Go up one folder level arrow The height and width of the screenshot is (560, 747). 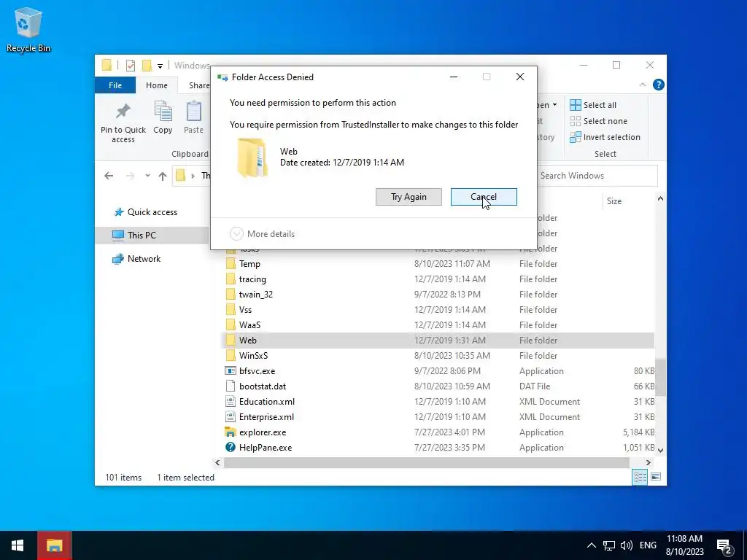coord(163,176)
